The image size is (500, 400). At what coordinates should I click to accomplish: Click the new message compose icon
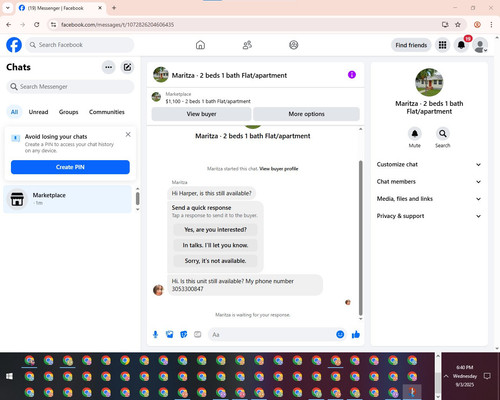127,67
